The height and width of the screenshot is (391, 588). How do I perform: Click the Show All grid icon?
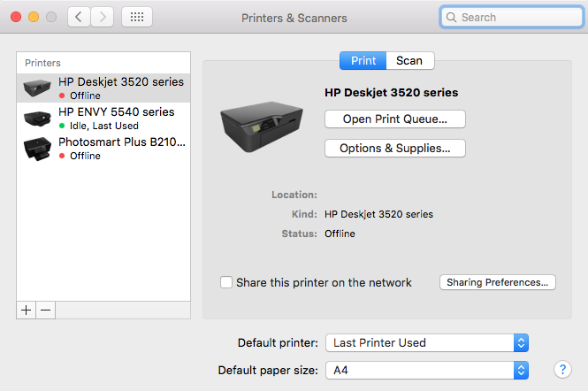pyautogui.click(x=137, y=17)
